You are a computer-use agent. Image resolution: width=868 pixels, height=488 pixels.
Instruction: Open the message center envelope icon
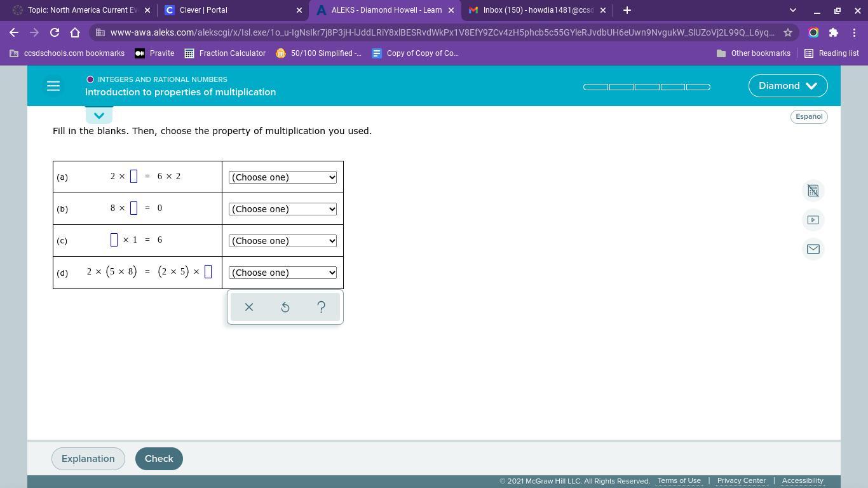(x=813, y=249)
